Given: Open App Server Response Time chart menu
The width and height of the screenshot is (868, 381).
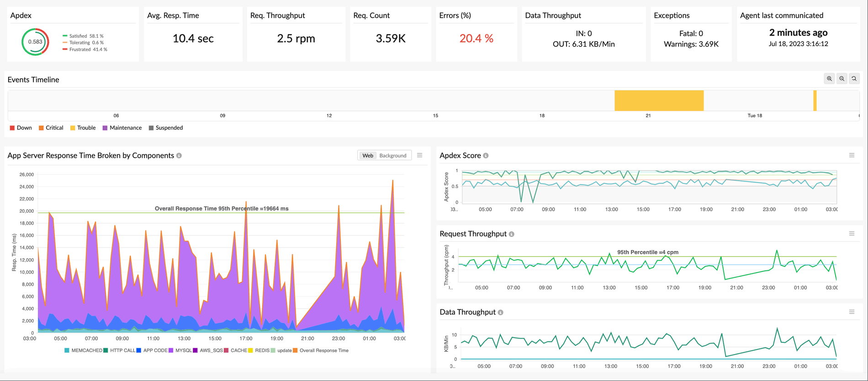Looking at the screenshot, I should point(419,155).
